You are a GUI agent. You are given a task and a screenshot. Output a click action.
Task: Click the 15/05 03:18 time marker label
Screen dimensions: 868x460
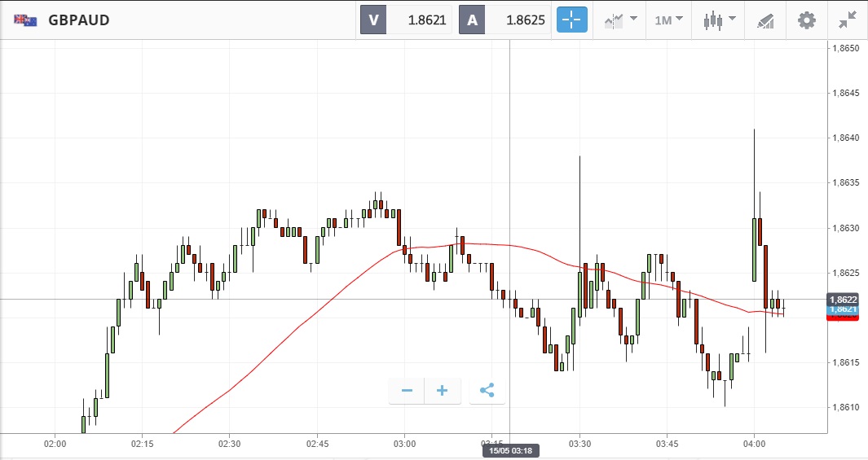[x=511, y=450]
